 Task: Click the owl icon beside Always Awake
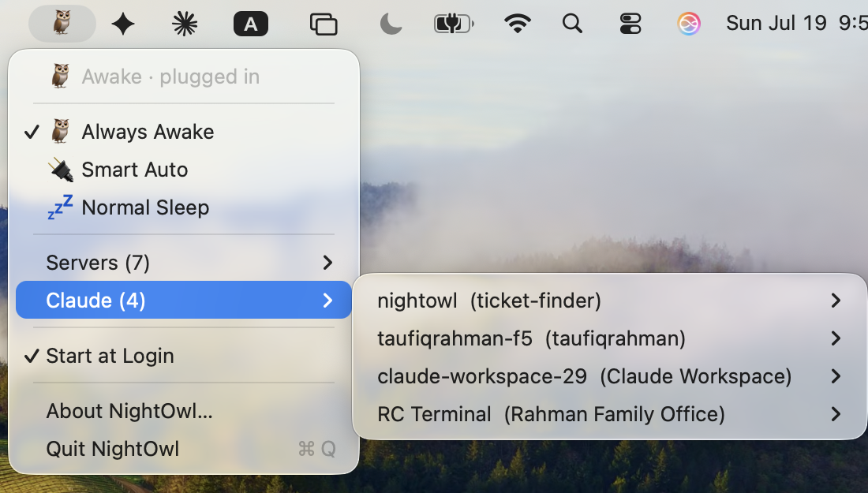pyautogui.click(x=60, y=131)
